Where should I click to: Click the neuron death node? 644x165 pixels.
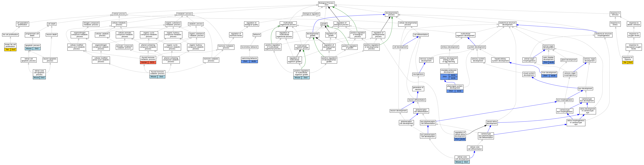point(51,35)
